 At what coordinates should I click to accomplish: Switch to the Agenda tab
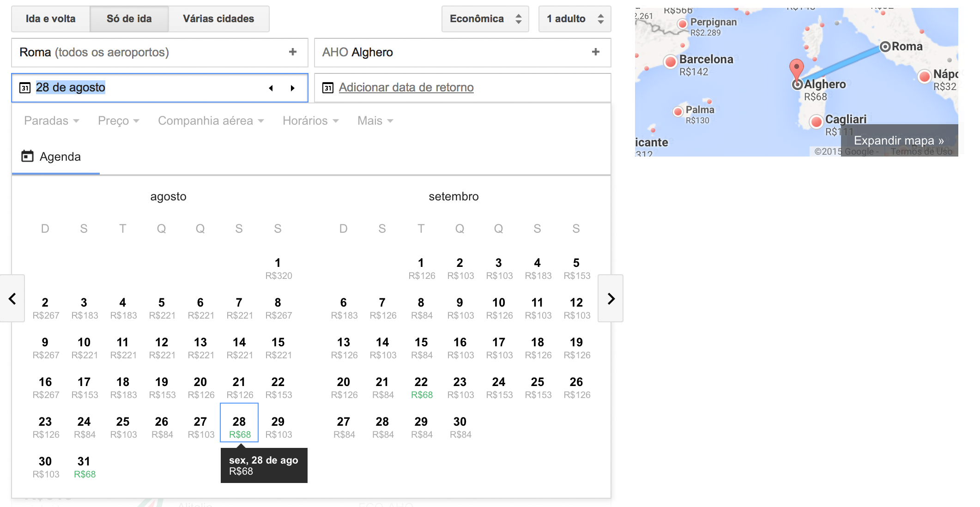55,157
